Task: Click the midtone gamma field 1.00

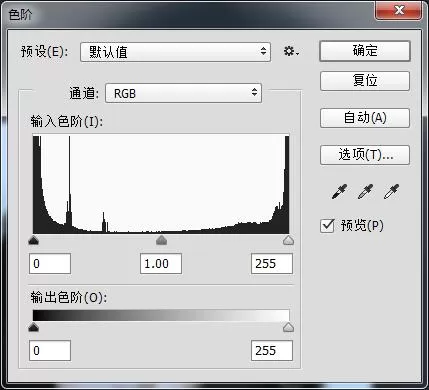Action: 161,264
